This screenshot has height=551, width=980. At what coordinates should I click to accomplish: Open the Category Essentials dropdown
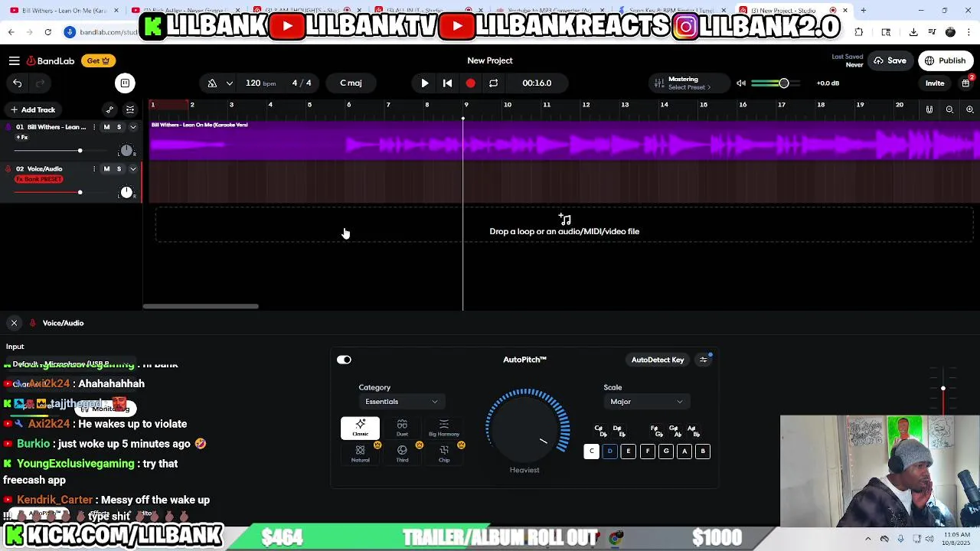[x=401, y=402]
